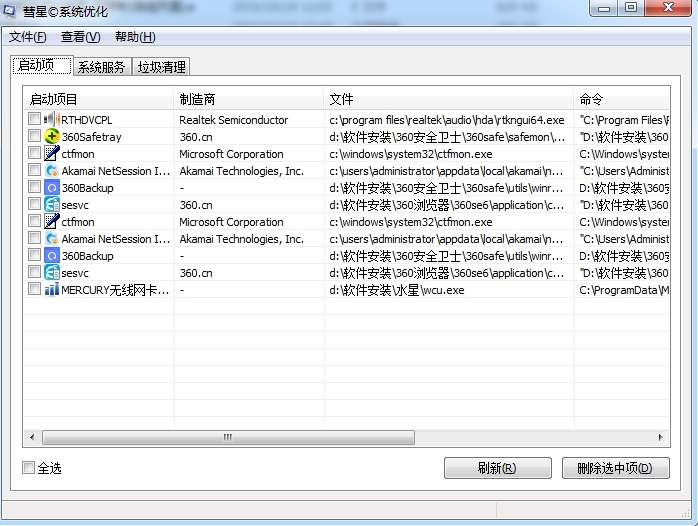This screenshot has width=698, height=526.
Task: Click the second ctfmon pen icon
Action: [52, 221]
